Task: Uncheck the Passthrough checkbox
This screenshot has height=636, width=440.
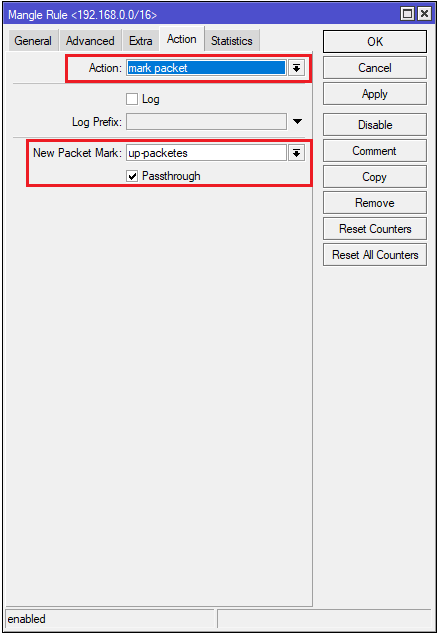Action: (132, 176)
